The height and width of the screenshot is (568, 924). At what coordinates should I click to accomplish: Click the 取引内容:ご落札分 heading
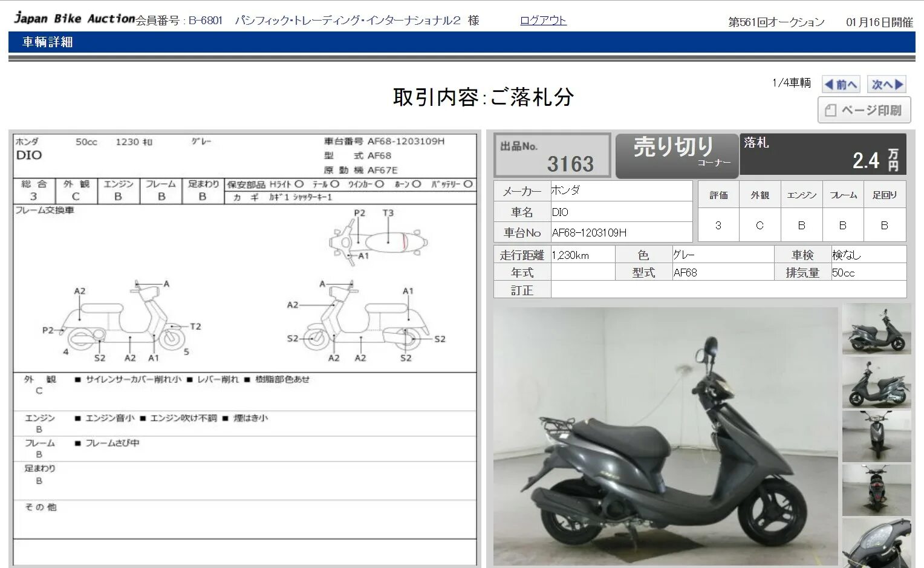pos(483,97)
